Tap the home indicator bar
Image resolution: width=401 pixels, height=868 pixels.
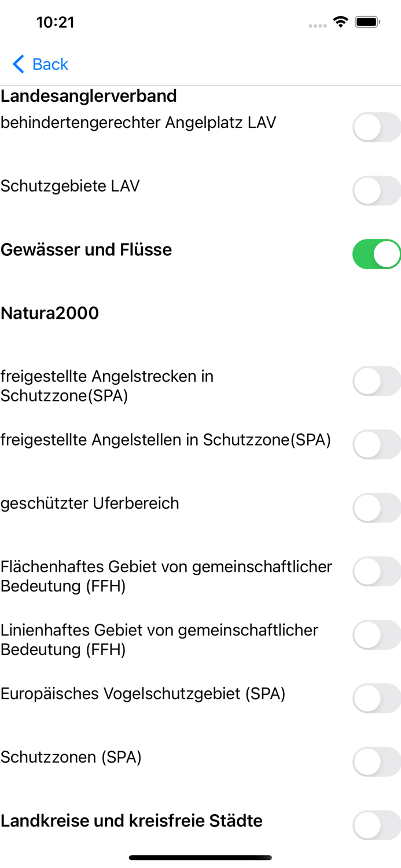pos(200,857)
